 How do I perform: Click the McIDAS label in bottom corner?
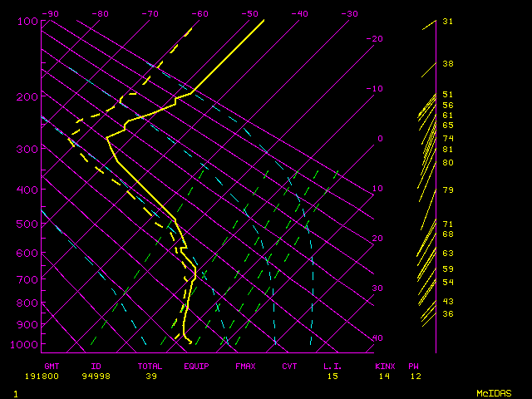point(493,392)
